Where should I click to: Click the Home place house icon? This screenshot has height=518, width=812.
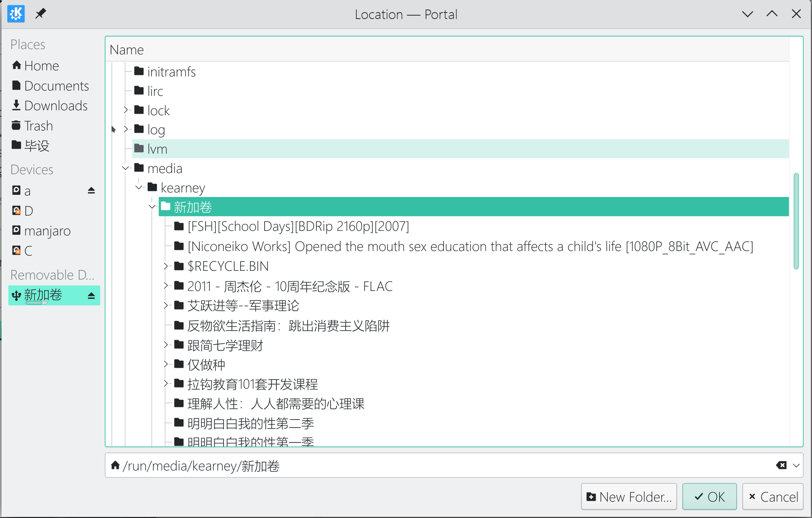pos(16,65)
